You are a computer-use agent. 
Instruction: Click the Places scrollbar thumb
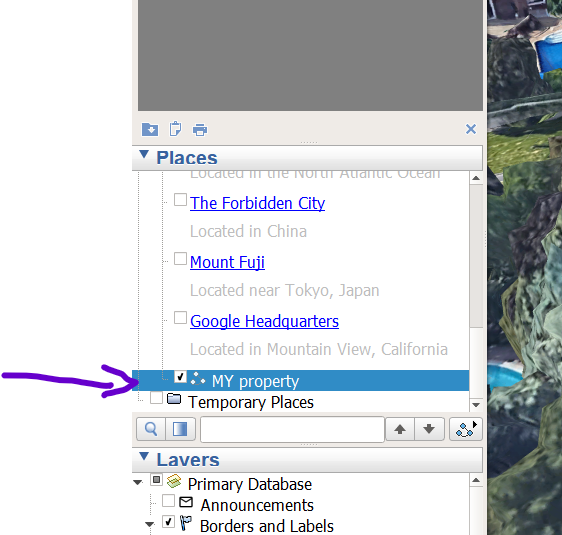point(476,256)
